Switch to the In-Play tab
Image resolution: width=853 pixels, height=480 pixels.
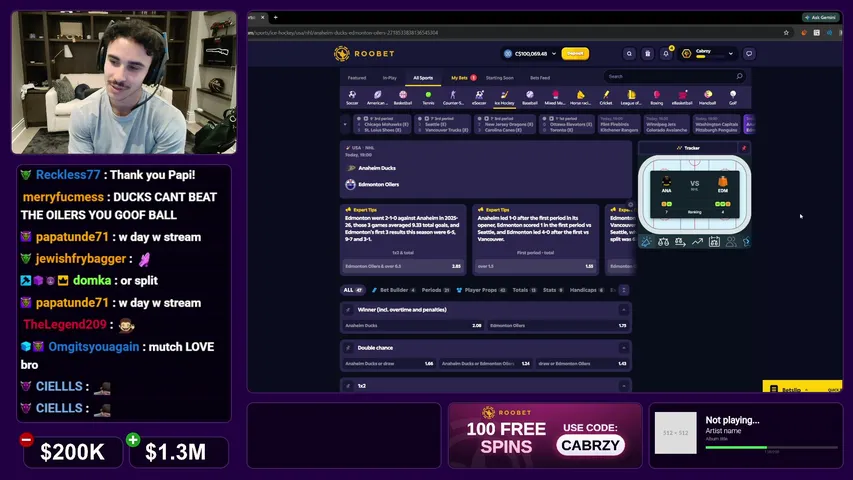point(390,78)
